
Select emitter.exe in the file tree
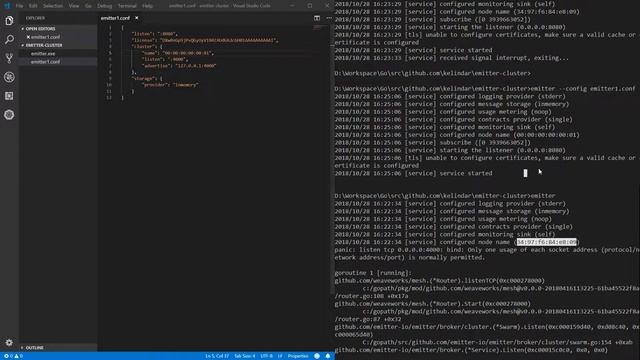43,53
